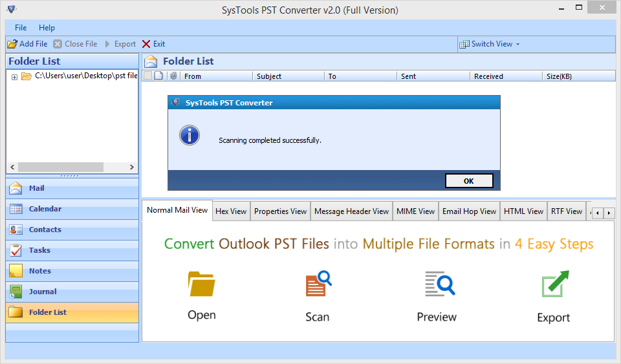This screenshot has height=364, width=621.
Task: Click the Tasks navigation button
Action: [72, 250]
